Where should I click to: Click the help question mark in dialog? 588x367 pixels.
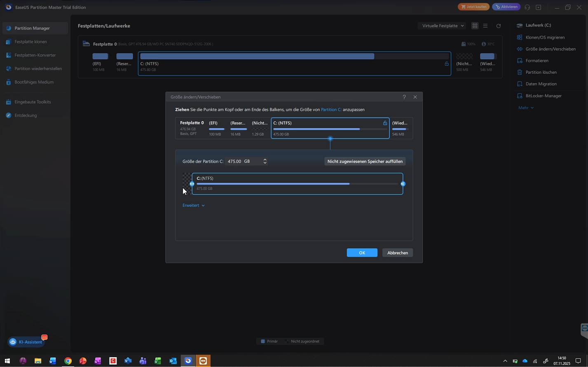[404, 97]
